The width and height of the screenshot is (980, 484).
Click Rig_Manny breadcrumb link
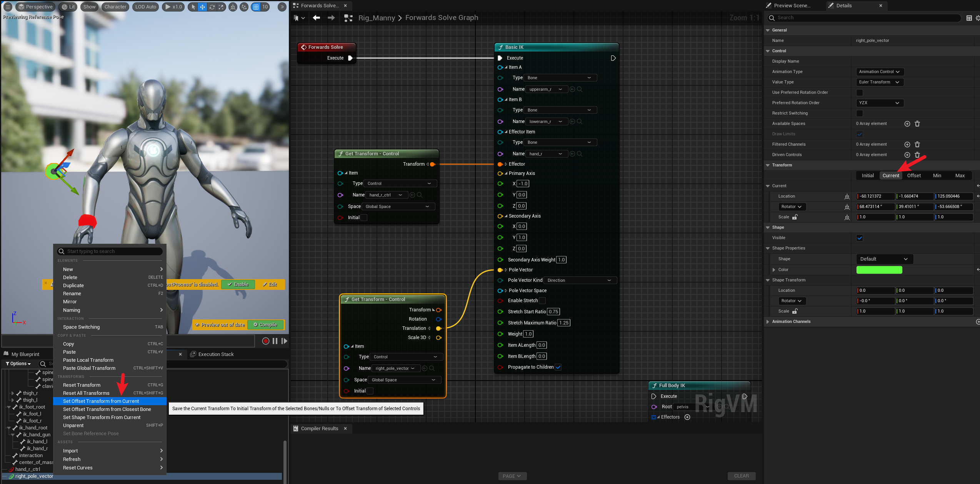(x=377, y=18)
